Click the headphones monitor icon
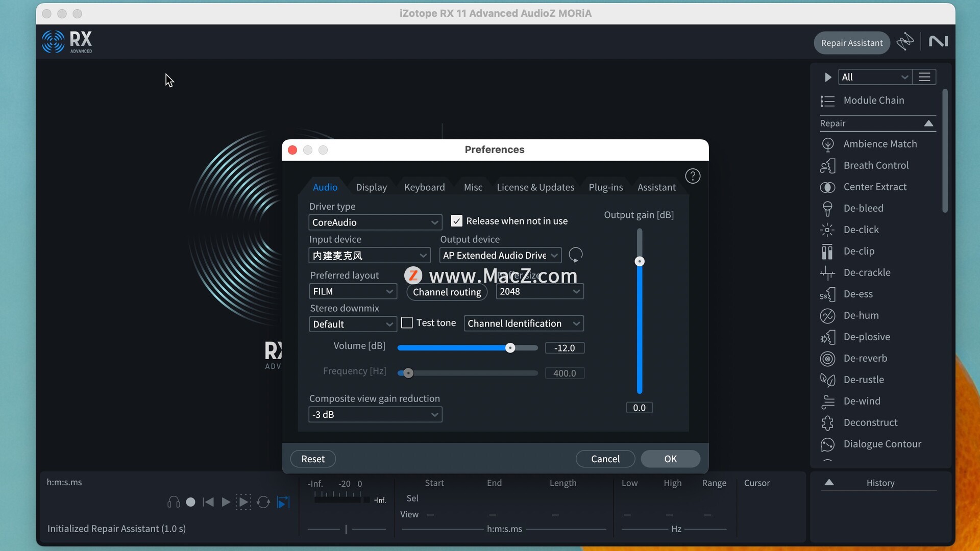 coord(174,502)
